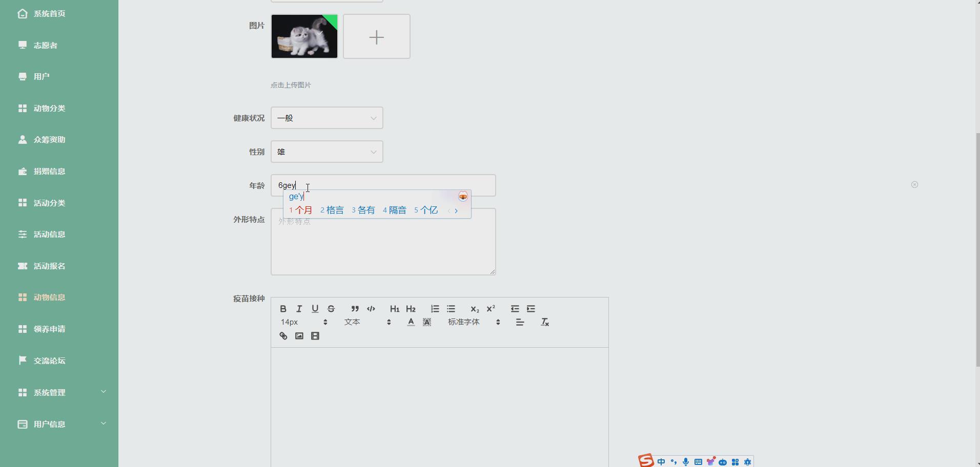Apply strikethrough formatting
The width and height of the screenshot is (980, 467).
(x=331, y=309)
